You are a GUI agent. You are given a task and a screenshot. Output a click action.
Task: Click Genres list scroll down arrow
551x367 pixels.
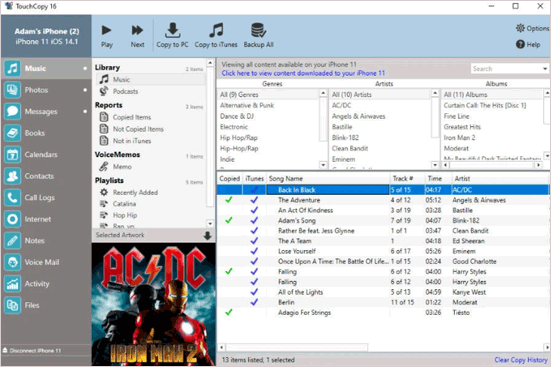coord(323,165)
